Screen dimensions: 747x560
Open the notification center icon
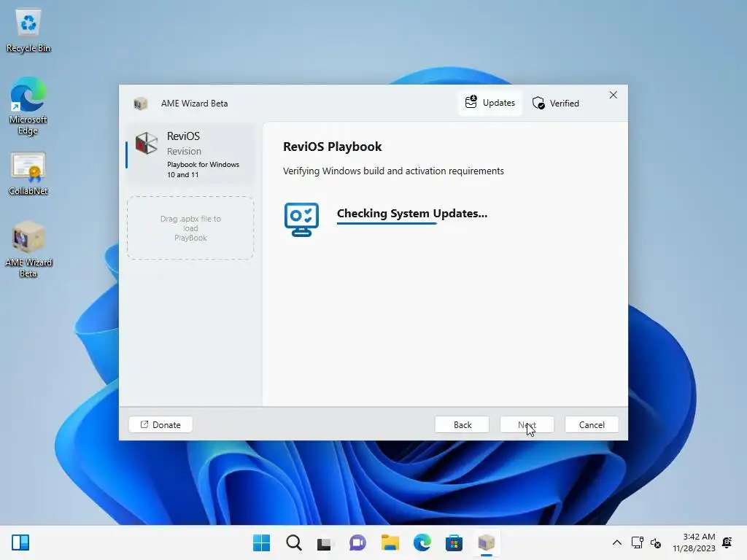click(727, 542)
